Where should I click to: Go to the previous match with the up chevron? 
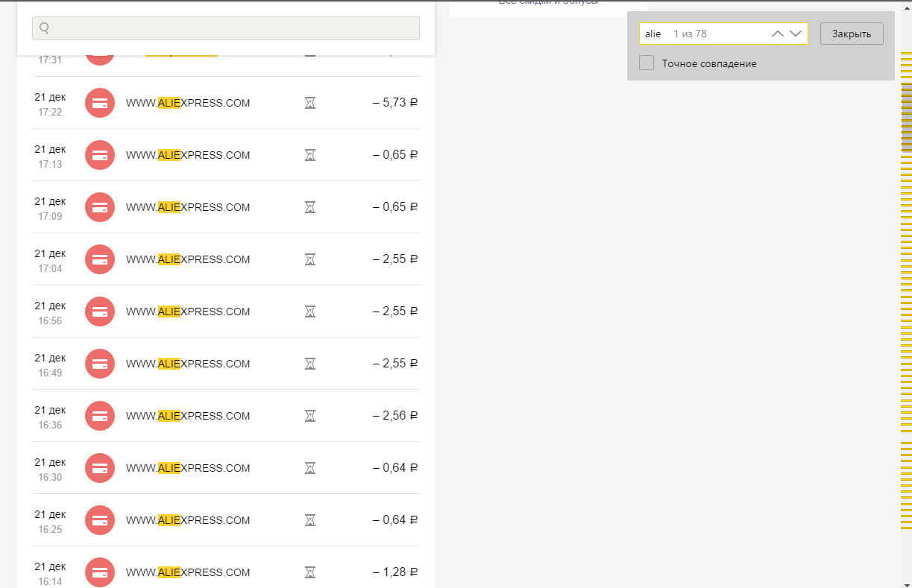(x=778, y=34)
